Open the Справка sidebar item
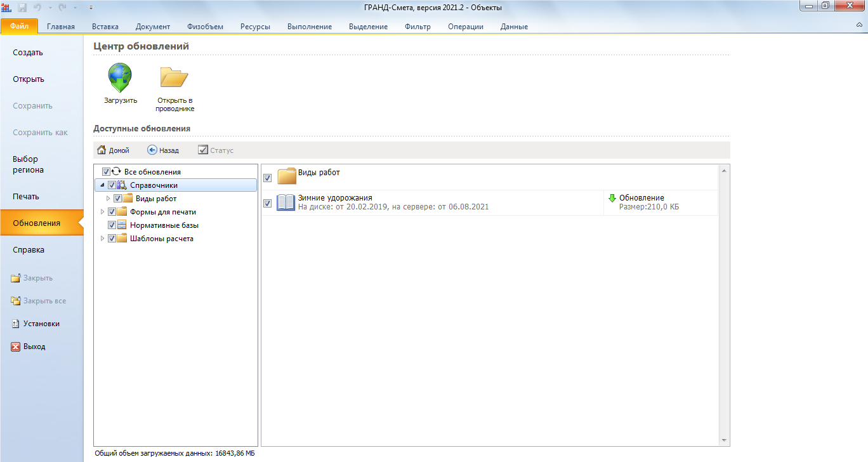Screen dimensions: 868x462 click(x=29, y=250)
